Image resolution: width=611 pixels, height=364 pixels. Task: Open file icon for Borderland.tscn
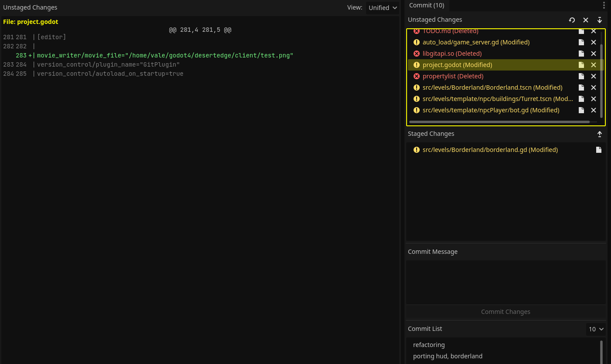click(581, 88)
